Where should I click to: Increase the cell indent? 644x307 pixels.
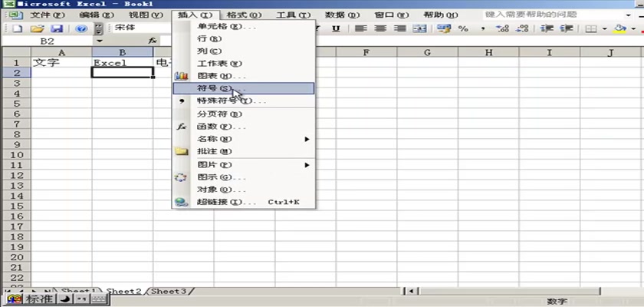tap(567, 28)
